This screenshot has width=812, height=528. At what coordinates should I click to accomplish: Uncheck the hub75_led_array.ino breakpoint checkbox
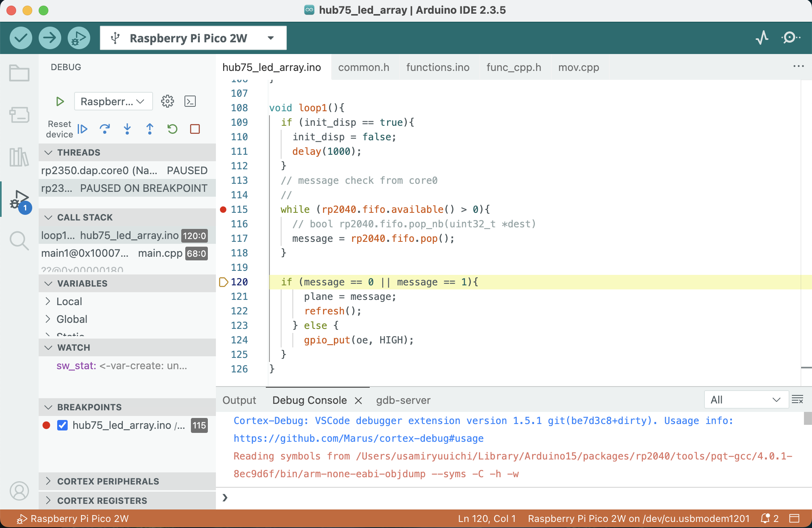[x=62, y=425]
